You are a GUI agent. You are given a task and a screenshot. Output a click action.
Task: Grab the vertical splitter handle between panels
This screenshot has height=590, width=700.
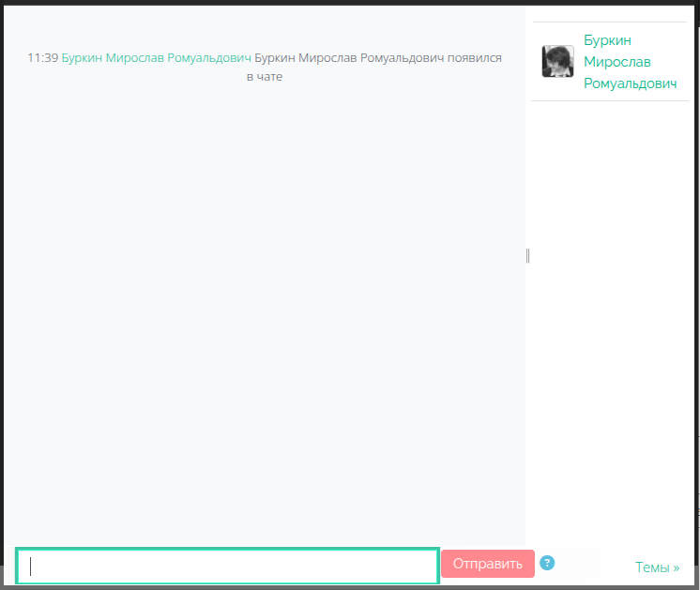click(528, 255)
